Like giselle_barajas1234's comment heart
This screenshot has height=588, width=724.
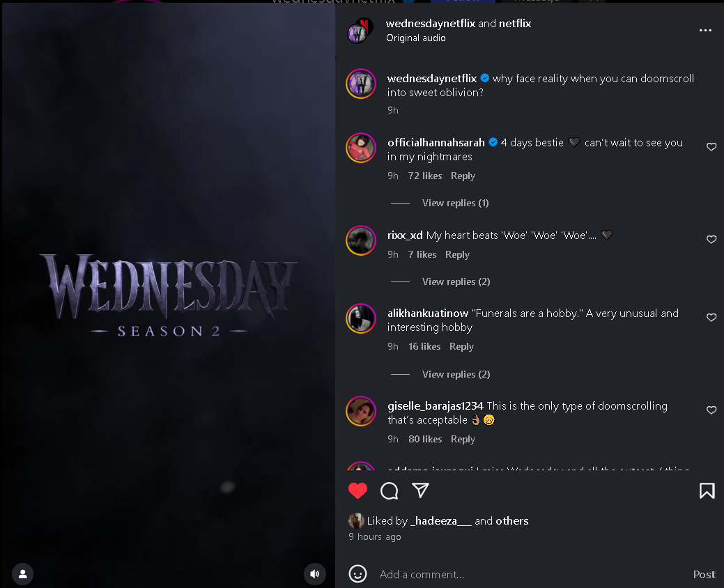coord(711,410)
